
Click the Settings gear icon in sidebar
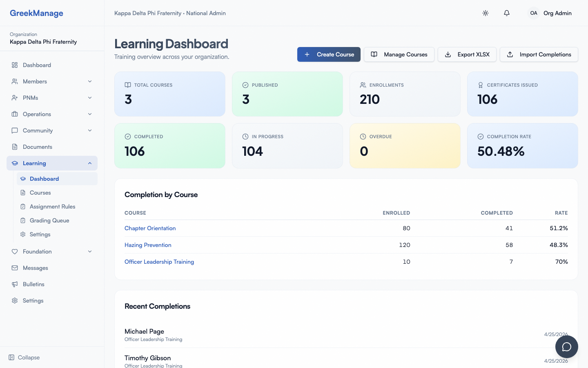(14, 301)
